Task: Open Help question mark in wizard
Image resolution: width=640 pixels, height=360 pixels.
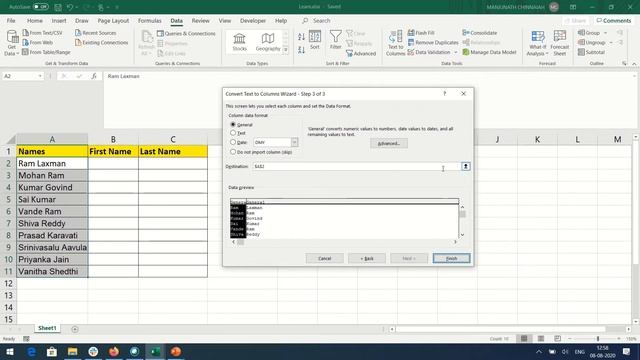Action: 444,94
